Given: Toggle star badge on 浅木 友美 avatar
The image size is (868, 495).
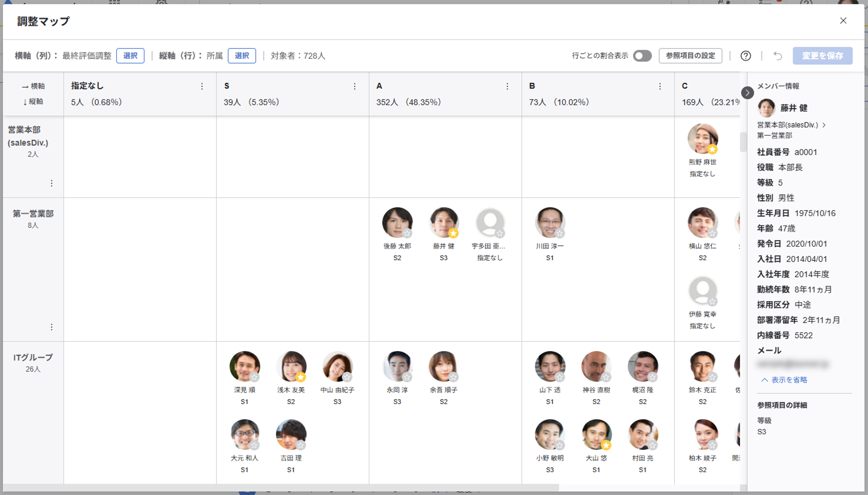Looking at the screenshot, I should [x=300, y=377].
